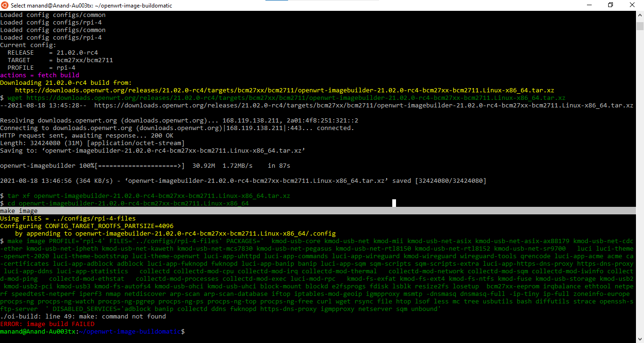Screen dimensions: 644x343
Task: Click 'HTTP request sent, awaiting response... 200 OK'
Action: tap(87, 136)
